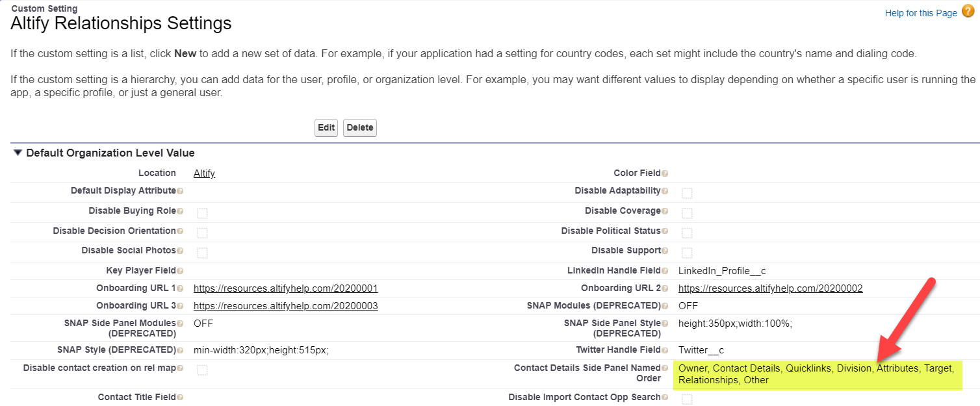Show help icon for Key Player Field
The image size is (980, 406).
pos(180,271)
